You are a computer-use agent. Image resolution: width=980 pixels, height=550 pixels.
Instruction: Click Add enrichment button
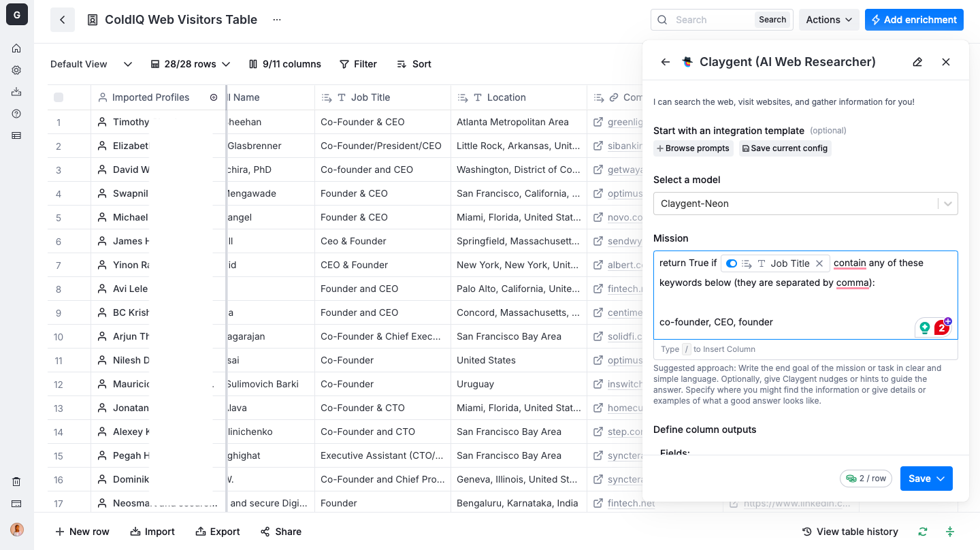pyautogui.click(x=914, y=20)
